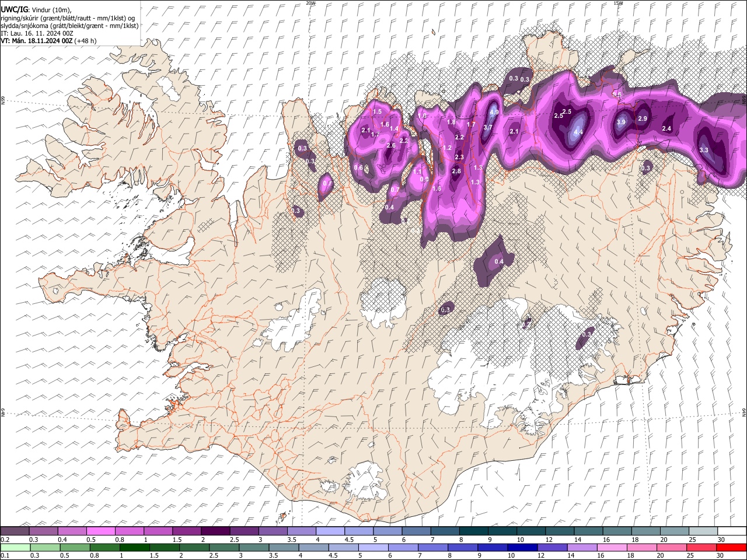This screenshot has height=560, width=747.
Task: Click the deep blue 10–12 swatch in bottom legend row
Action: point(522,547)
